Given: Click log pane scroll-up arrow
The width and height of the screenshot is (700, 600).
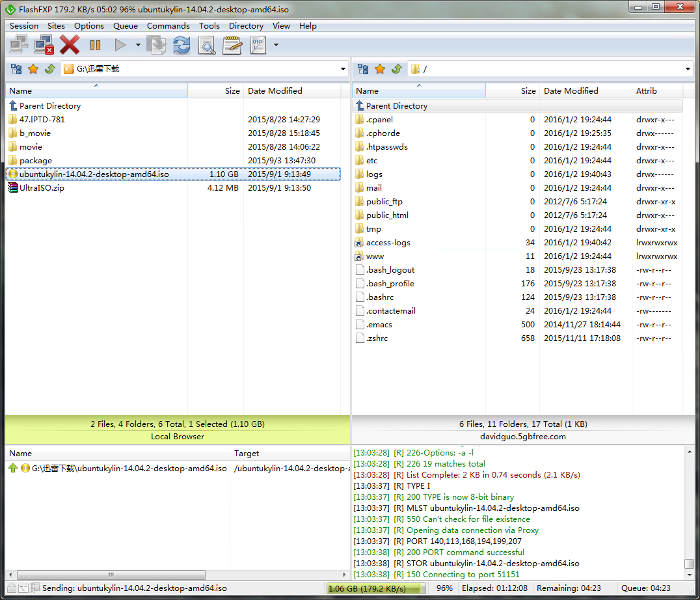Looking at the screenshot, I should (x=690, y=452).
